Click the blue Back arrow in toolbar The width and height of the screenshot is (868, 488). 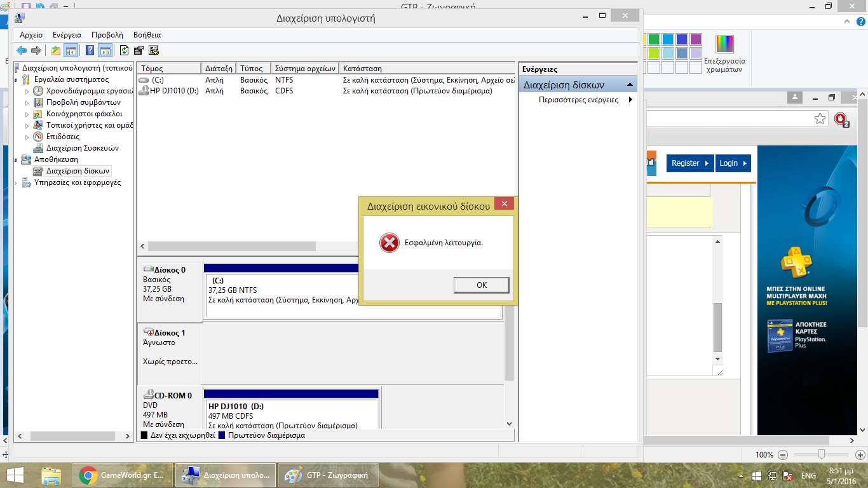tap(22, 51)
